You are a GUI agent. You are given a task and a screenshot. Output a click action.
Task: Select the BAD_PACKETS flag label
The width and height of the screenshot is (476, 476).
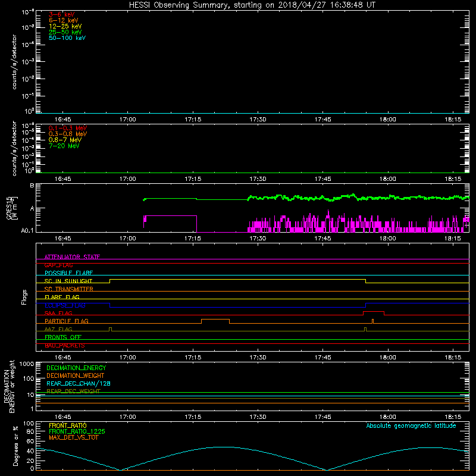point(65,345)
